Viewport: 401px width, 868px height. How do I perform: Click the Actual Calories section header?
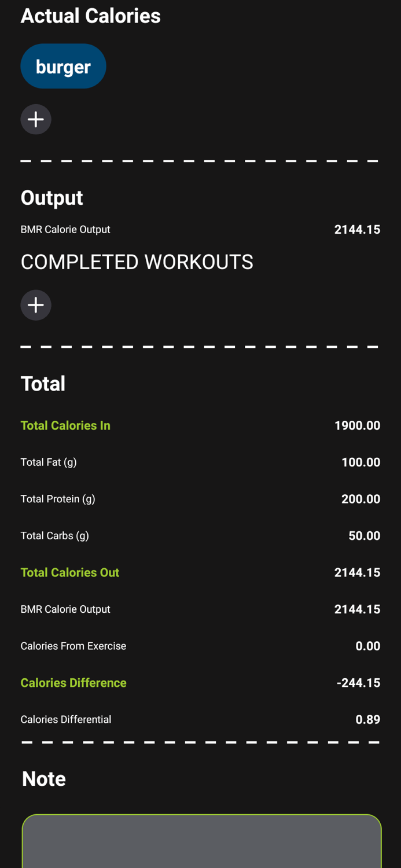90,16
